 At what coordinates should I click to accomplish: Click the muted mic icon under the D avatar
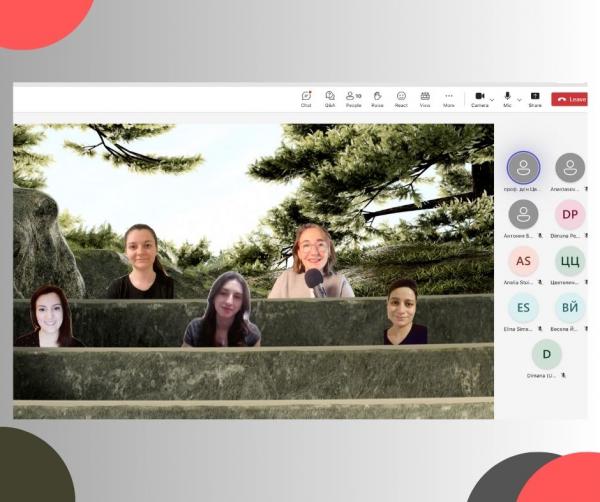pyautogui.click(x=563, y=376)
